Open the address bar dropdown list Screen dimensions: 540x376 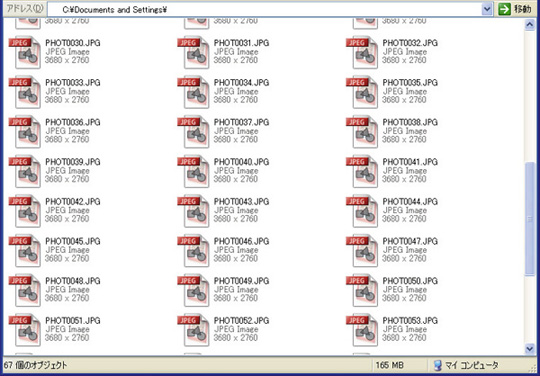click(487, 9)
